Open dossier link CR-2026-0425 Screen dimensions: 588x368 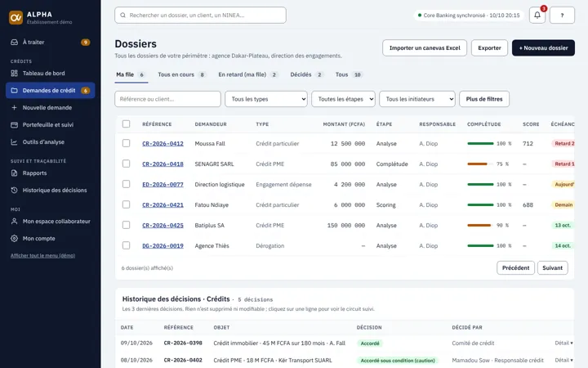click(163, 226)
